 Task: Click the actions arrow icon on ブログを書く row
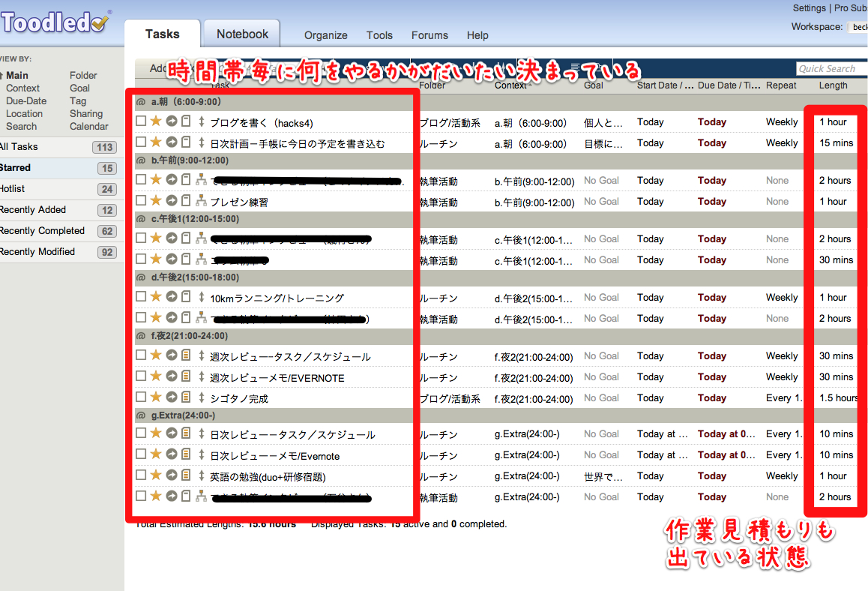click(x=172, y=121)
